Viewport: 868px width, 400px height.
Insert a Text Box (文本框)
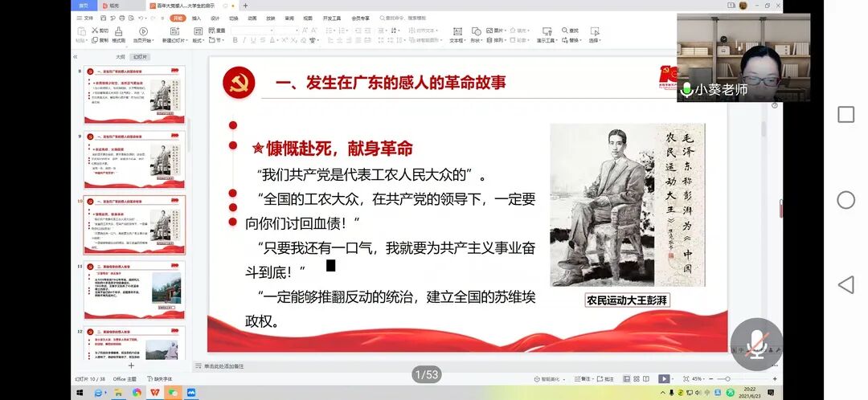(458, 31)
